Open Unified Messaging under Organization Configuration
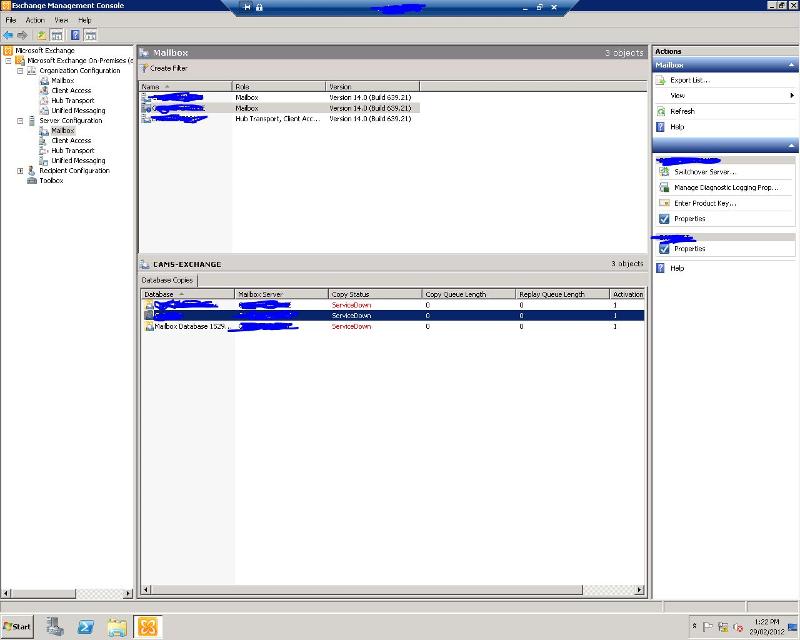 pos(78,110)
